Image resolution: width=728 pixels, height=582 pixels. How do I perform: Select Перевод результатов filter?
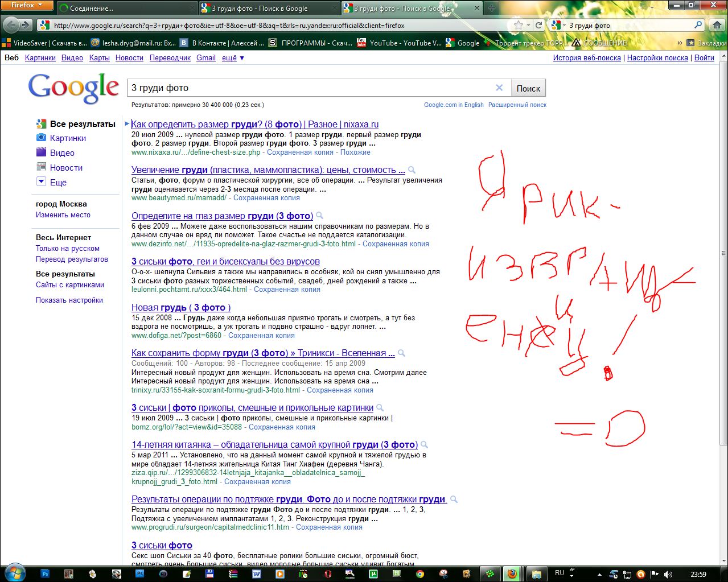click(72, 259)
